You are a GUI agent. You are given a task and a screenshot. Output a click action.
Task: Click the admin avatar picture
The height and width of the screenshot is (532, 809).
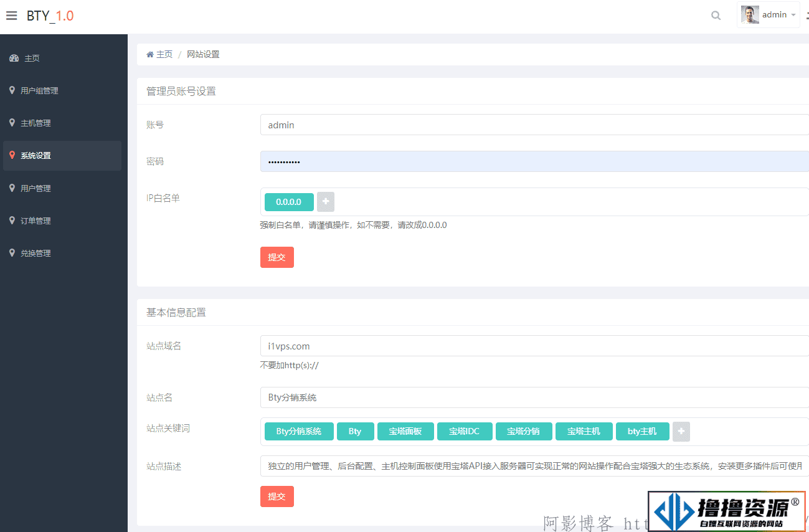pyautogui.click(x=750, y=15)
